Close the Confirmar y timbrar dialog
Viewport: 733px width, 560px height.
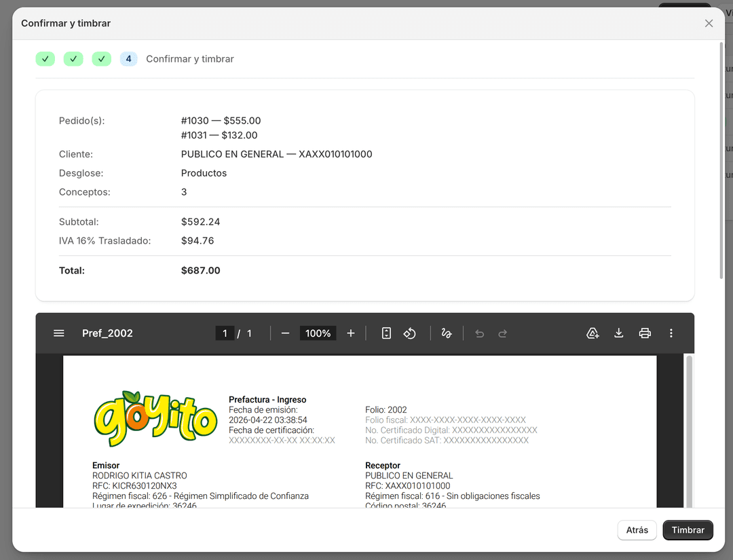click(x=709, y=23)
